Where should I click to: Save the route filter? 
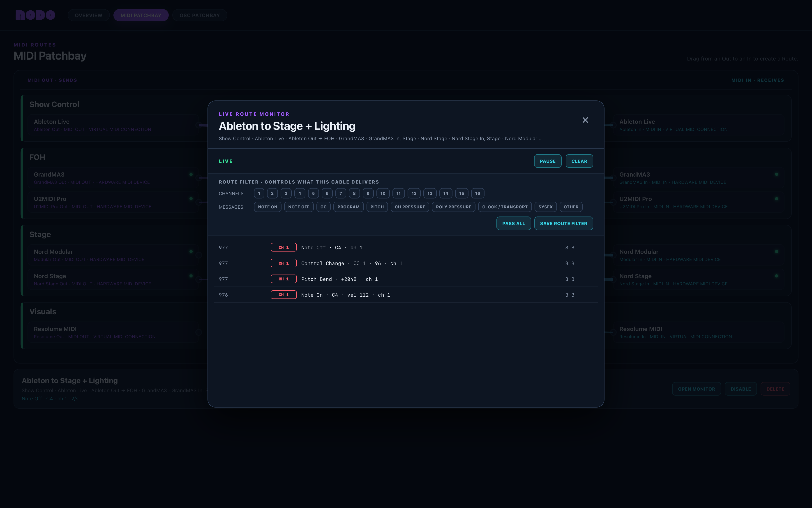click(563, 224)
